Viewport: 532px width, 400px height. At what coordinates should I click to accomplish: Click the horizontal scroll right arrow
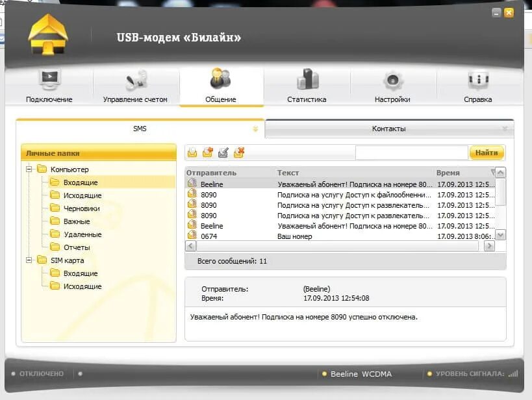pos(489,245)
